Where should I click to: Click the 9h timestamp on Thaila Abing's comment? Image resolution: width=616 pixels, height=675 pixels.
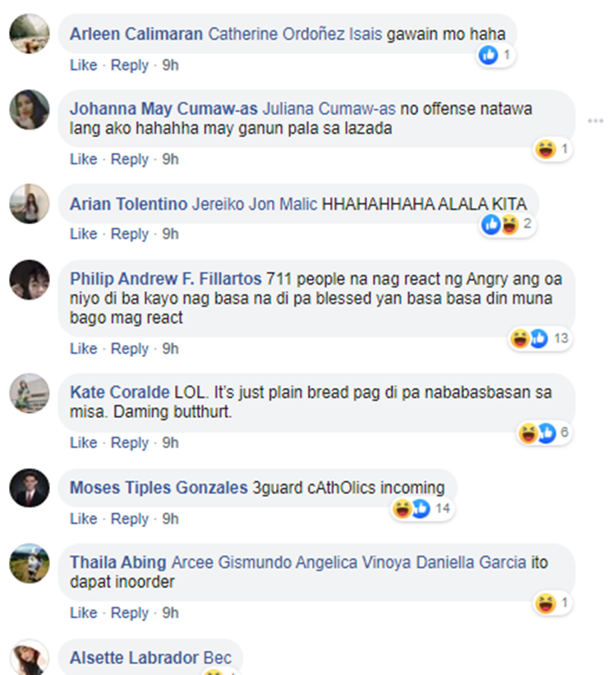[170, 613]
